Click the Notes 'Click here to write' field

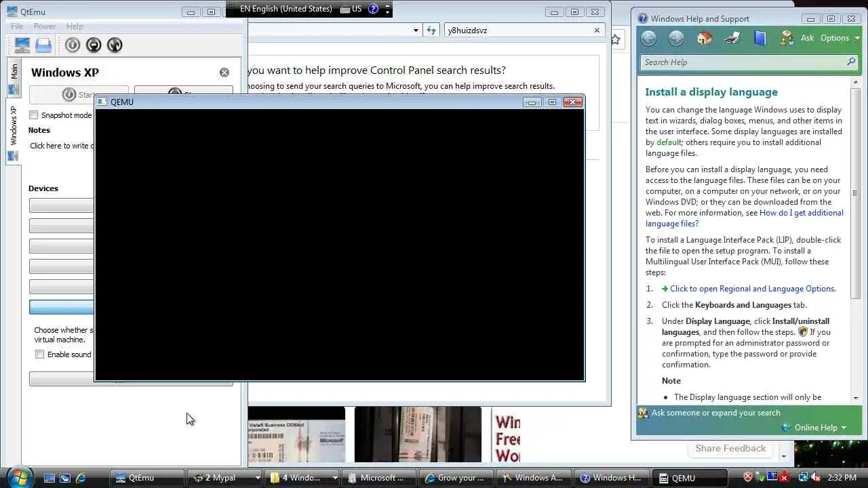[61, 146]
